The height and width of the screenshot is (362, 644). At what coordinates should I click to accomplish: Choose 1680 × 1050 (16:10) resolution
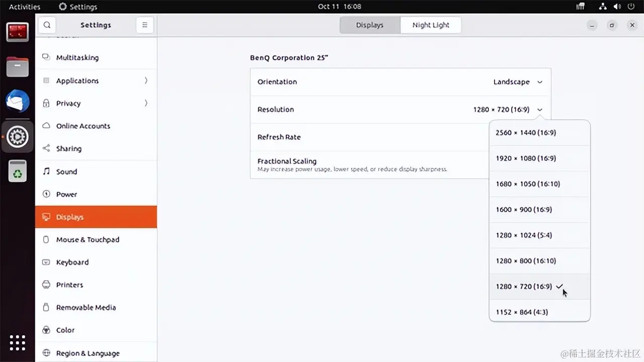point(539,184)
